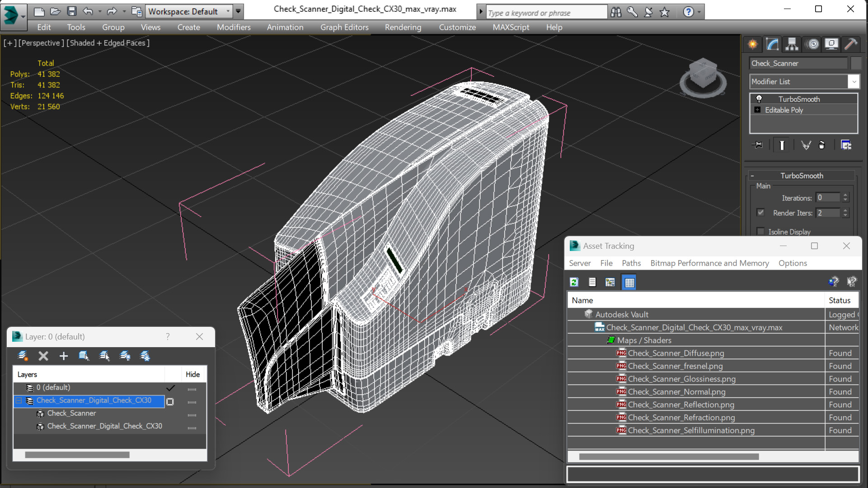
Task: Switch Asset Tracking to table view
Action: tap(629, 282)
